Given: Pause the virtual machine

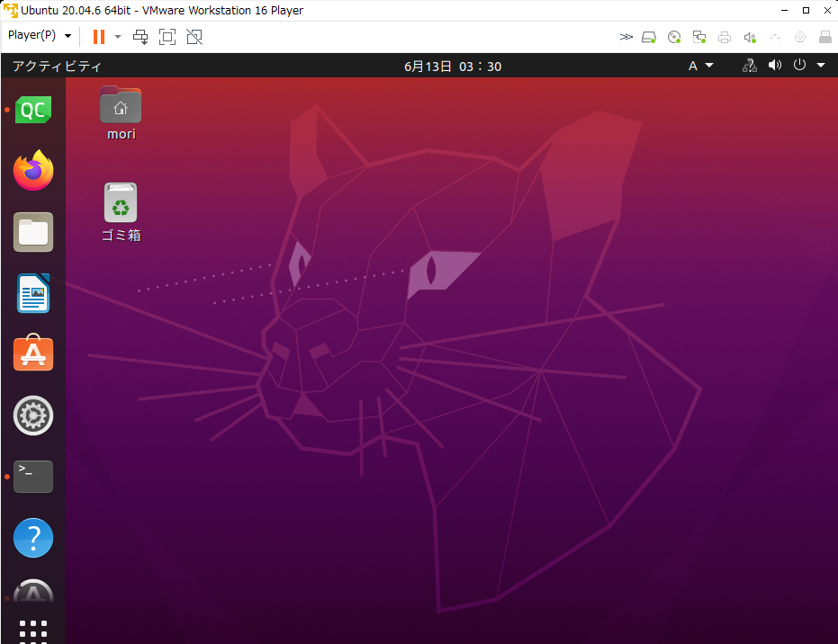Looking at the screenshot, I should click(99, 36).
